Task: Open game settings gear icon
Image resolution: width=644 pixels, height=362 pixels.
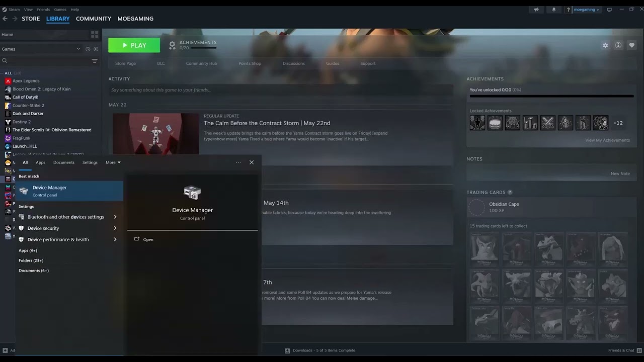Action: [x=605, y=45]
